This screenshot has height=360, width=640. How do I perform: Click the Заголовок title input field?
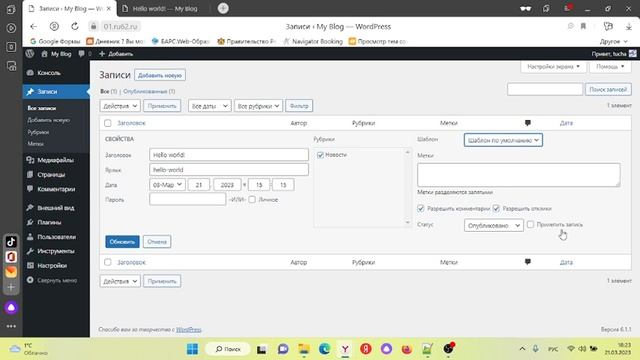[x=229, y=155]
